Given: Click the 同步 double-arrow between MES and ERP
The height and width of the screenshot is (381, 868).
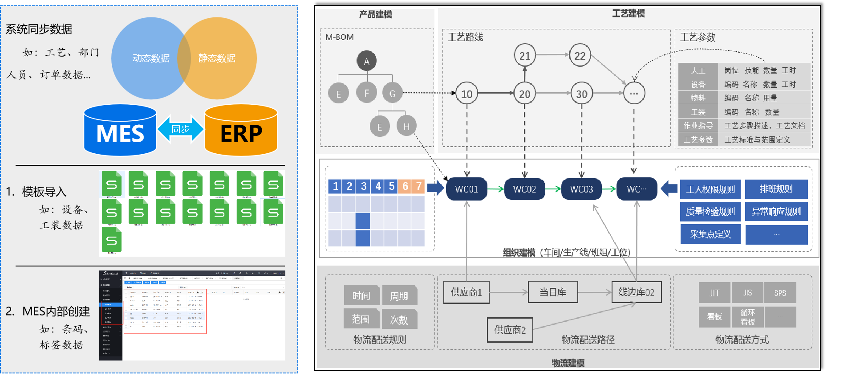Looking at the screenshot, I should [x=180, y=129].
